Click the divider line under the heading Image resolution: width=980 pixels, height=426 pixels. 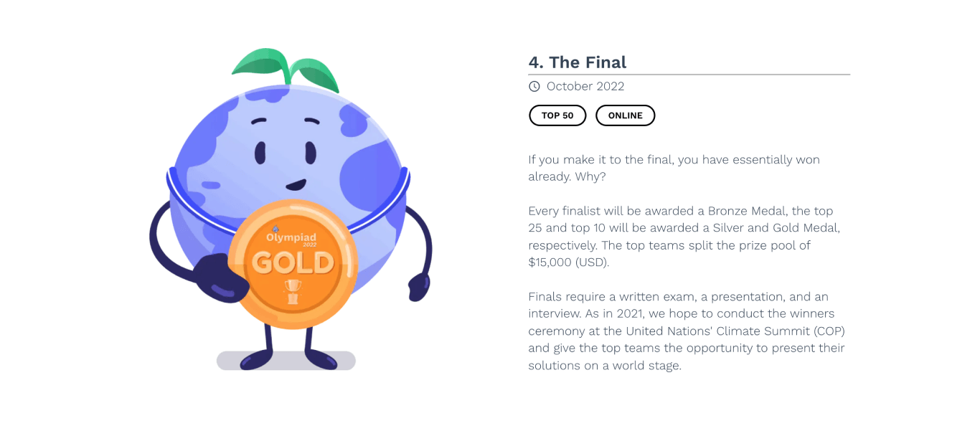[689, 75]
